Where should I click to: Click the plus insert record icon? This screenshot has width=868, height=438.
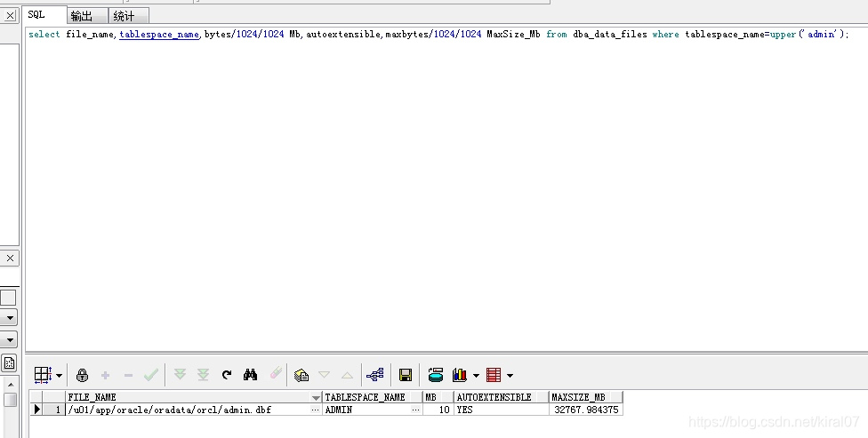click(105, 376)
